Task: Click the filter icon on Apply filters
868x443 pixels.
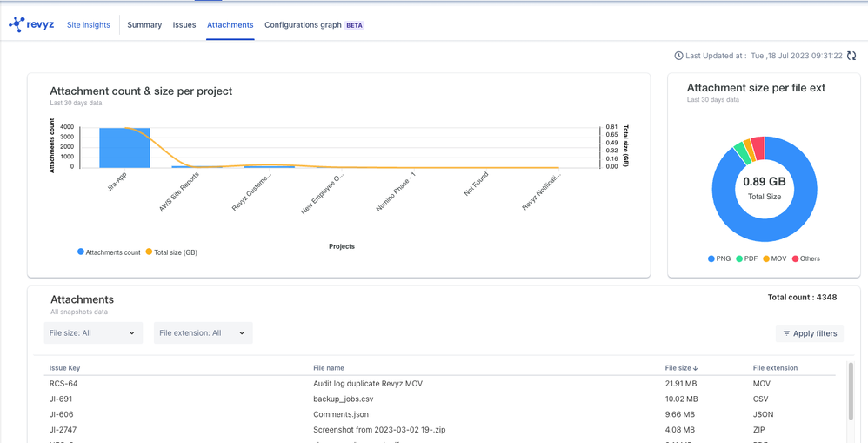Action: (786, 334)
